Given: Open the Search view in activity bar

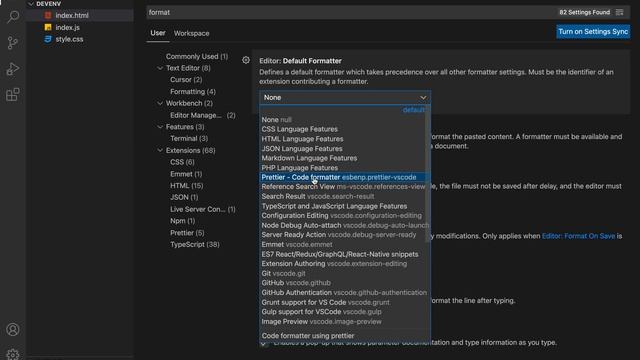Looking at the screenshot, I should click(x=13, y=17).
